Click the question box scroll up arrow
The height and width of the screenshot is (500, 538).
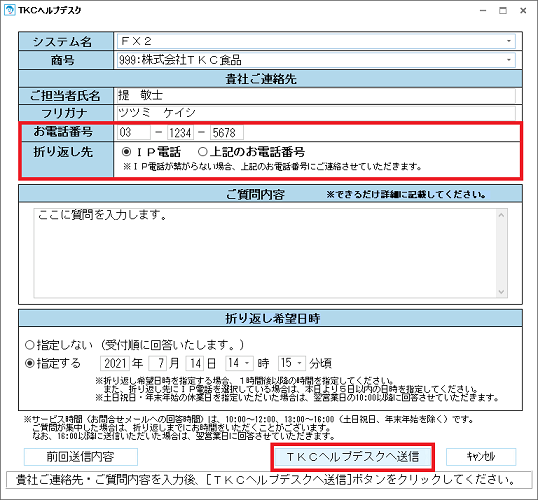coord(501,215)
